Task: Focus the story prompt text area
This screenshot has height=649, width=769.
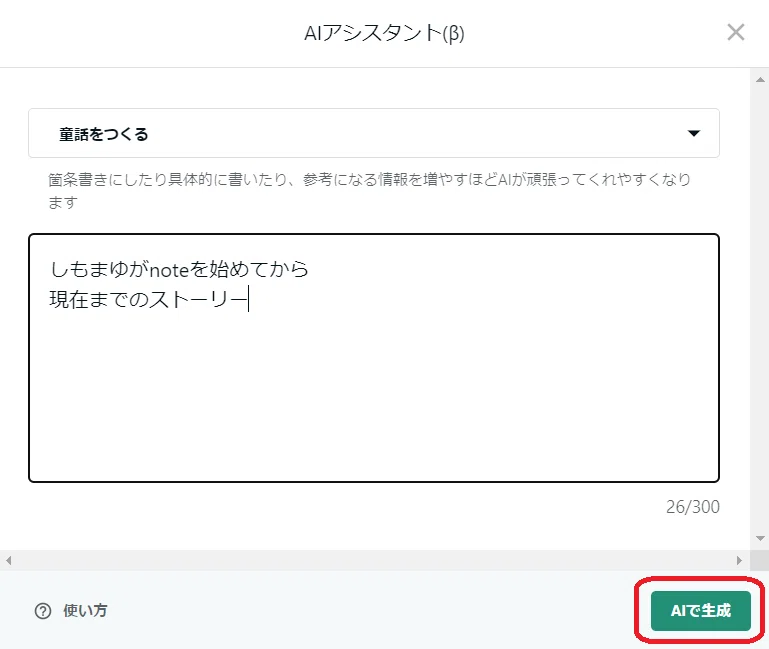Action: click(x=374, y=358)
